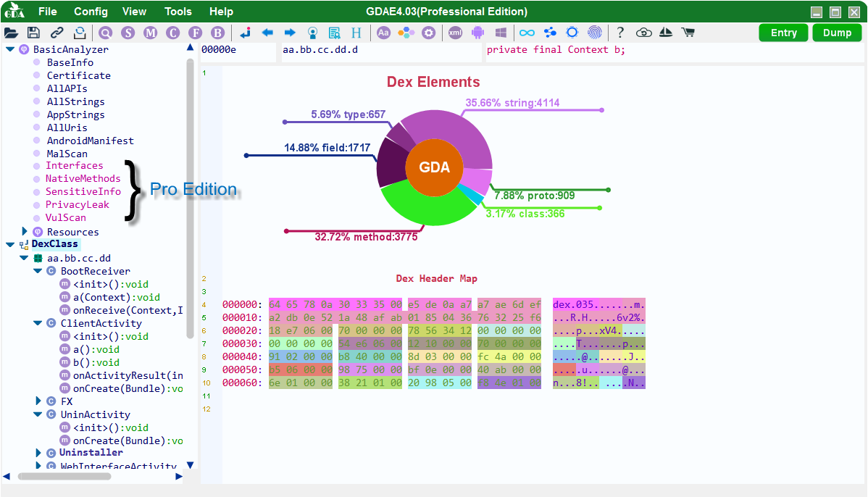868x497 pixels.
Task: Click the save floppy disk icon
Action: (34, 33)
